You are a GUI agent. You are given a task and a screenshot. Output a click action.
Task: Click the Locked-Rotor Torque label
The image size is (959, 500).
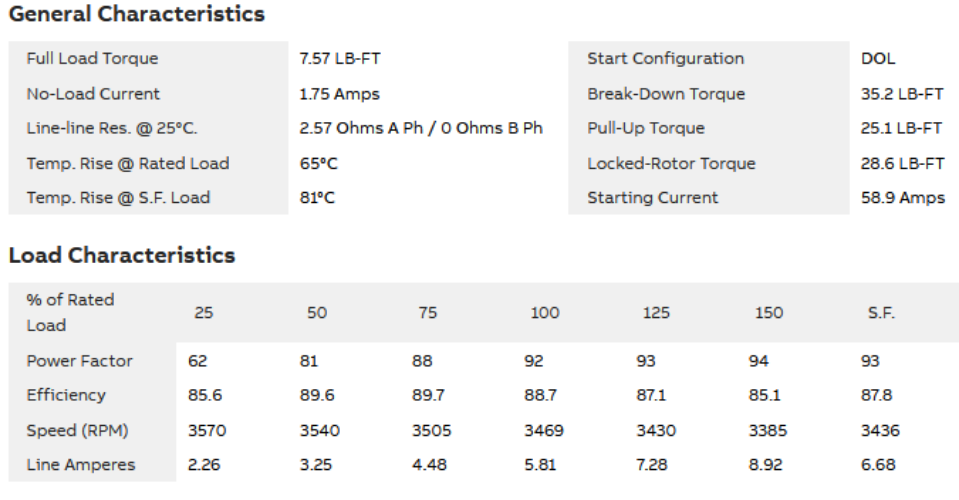[x=671, y=164]
